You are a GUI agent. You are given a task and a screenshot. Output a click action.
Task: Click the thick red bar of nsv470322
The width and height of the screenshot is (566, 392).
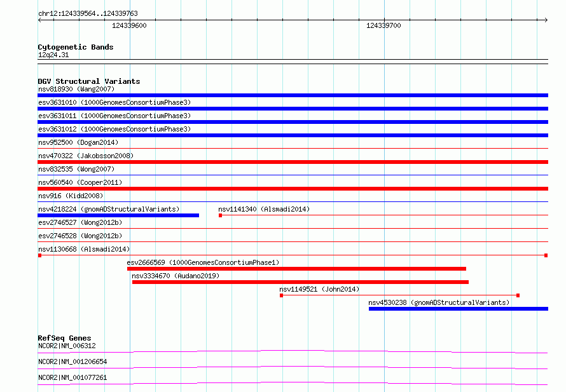pos(293,162)
